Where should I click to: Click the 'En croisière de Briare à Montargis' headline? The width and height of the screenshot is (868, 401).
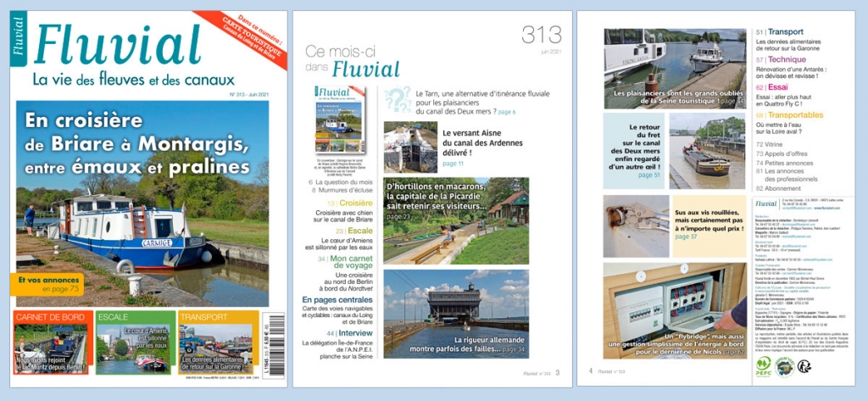click(x=136, y=144)
